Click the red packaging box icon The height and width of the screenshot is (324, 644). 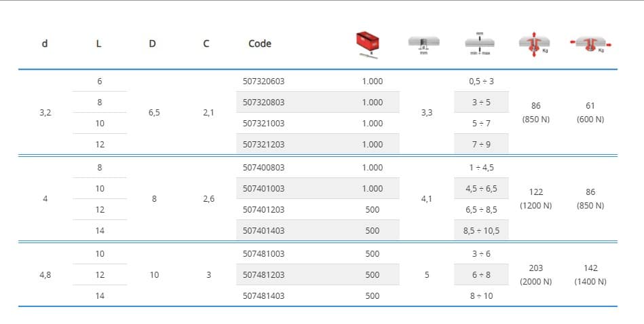[371, 44]
